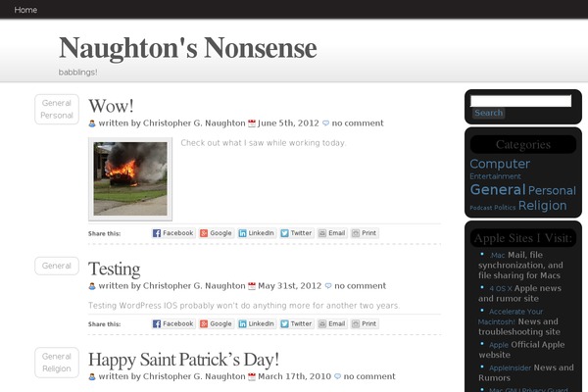Email the Testing post
The width and height of the screenshot is (588, 392).
pyautogui.click(x=332, y=323)
